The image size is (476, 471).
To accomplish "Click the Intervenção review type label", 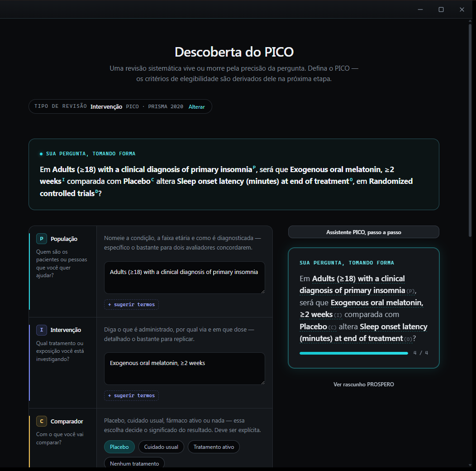I will (x=106, y=107).
